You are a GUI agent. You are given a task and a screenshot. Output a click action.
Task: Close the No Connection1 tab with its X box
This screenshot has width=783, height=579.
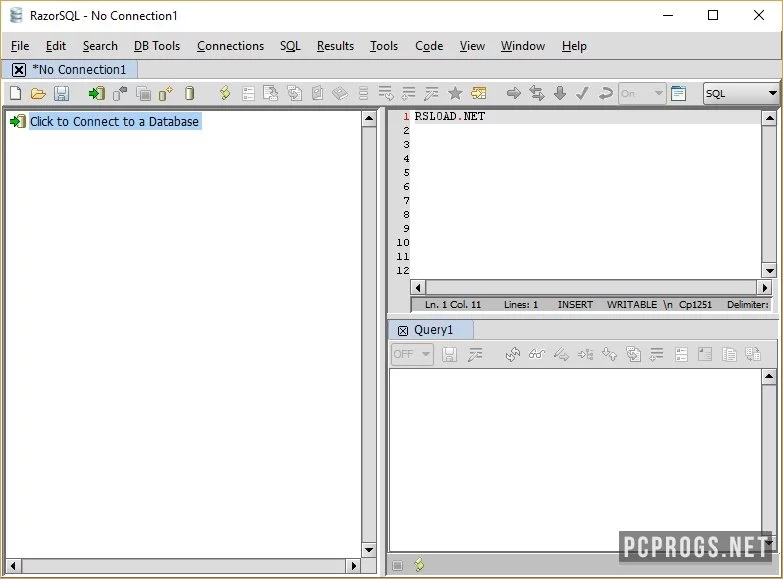[19, 70]
